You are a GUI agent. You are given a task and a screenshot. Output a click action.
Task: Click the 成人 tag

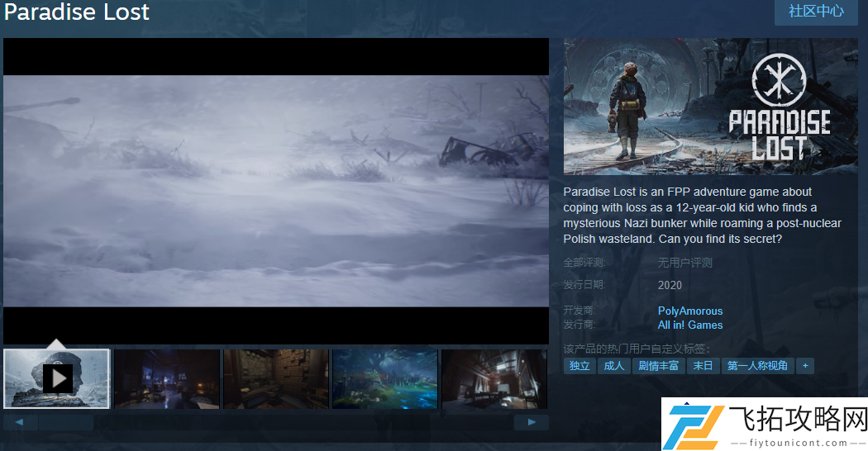pyautogui.click(x=614, y=366)
